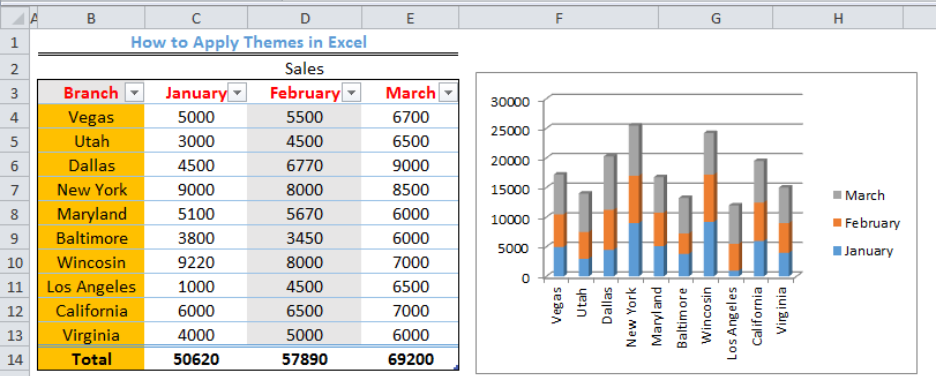
Task: Select Dallas February value 6770
Action: (x=304, y=165)
